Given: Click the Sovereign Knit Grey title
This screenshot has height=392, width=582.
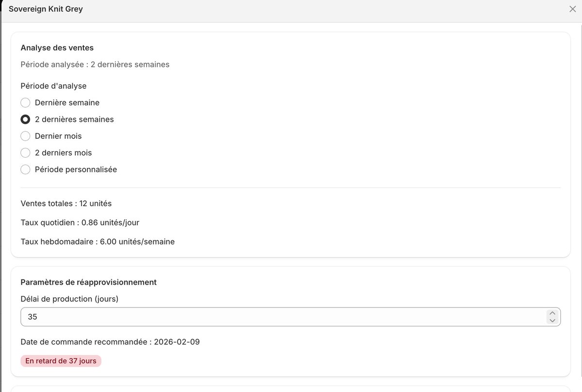Looking at the screenshot, I should point(46,9).
